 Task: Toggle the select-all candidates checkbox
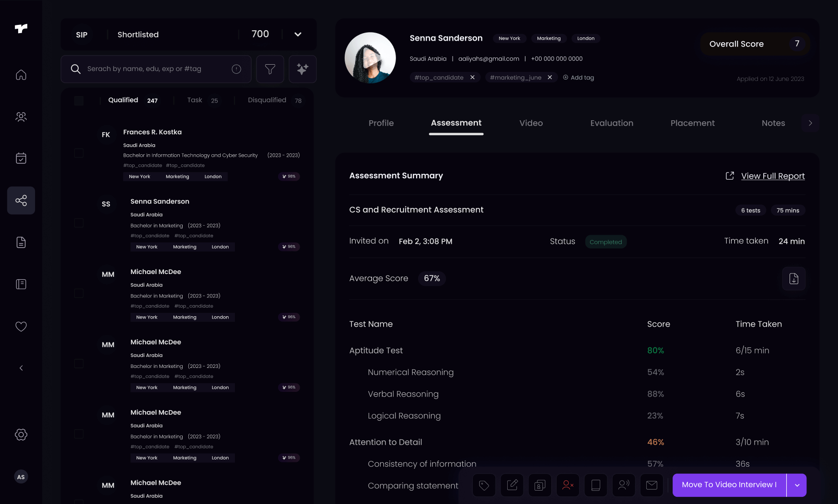(79, 101)
